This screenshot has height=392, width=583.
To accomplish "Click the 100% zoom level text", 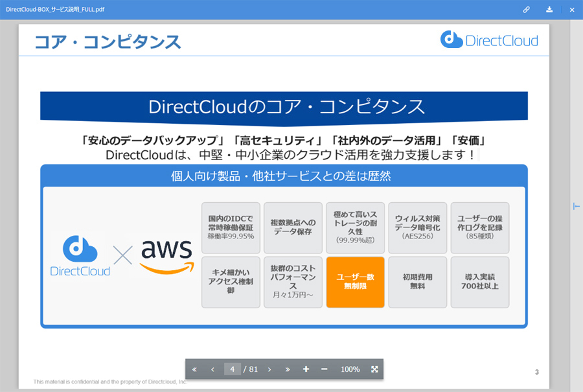I will (350, 369).
